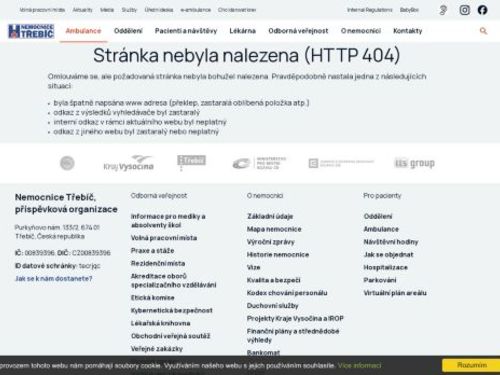Open Duchovní služby footer link
Image resolution: width=500 pixels, height=375 pixels.
coord(272,305)
